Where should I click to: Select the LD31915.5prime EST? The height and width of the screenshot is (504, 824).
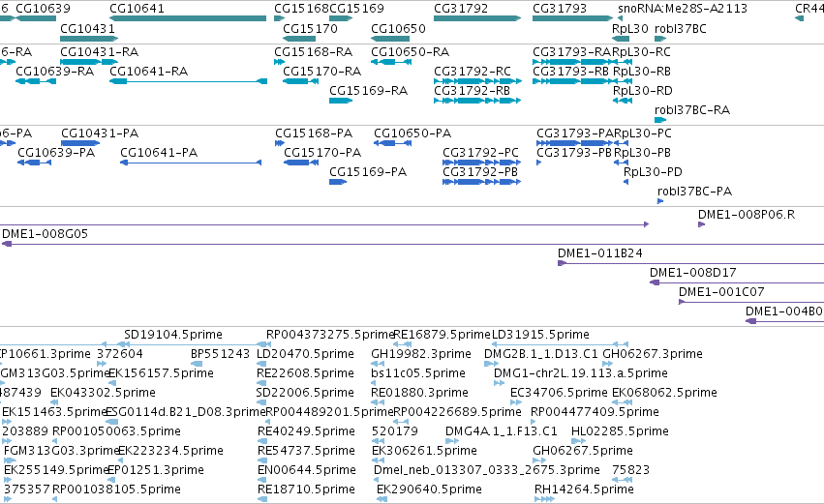[540, 335]
